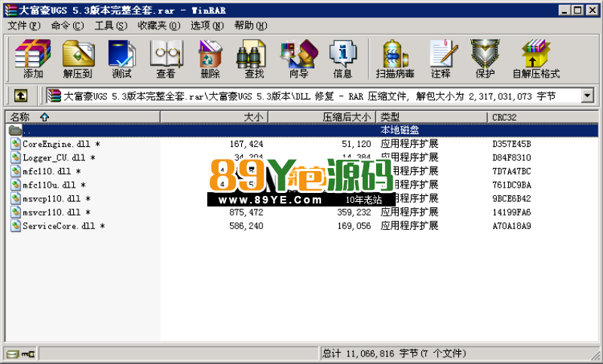Click the key icon in status bar
The height and width of the screenshot is (364, 603).
[x=29, y=353]
